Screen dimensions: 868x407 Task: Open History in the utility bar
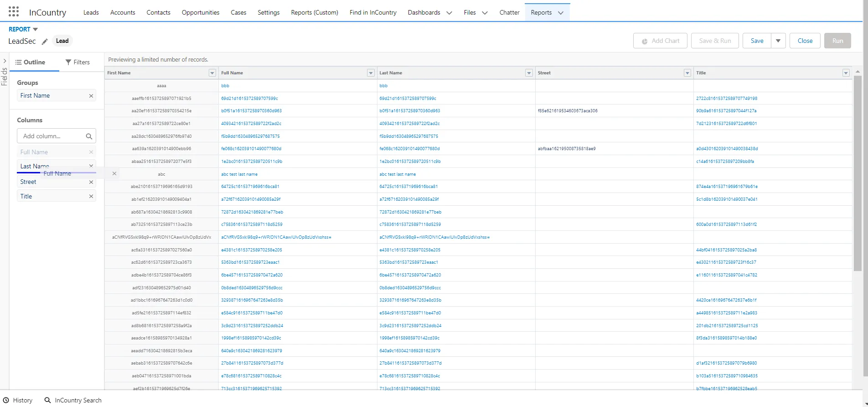[x=18, y=400]
